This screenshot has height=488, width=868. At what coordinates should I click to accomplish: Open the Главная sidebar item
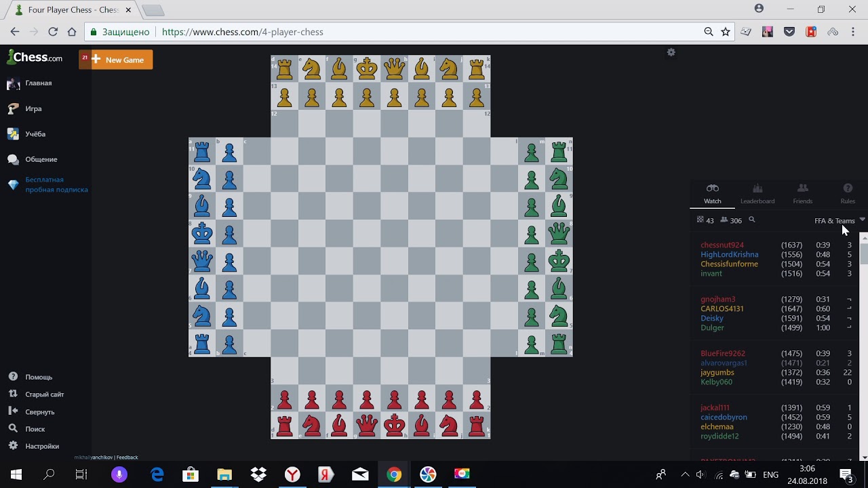(x=38, y=83)
